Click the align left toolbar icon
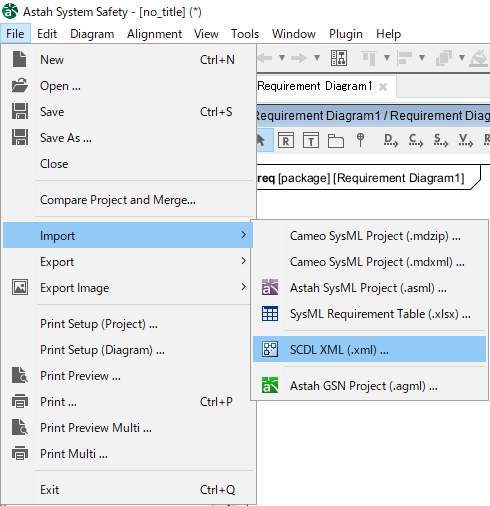The image size is (490, 506). tap(404, 58)
